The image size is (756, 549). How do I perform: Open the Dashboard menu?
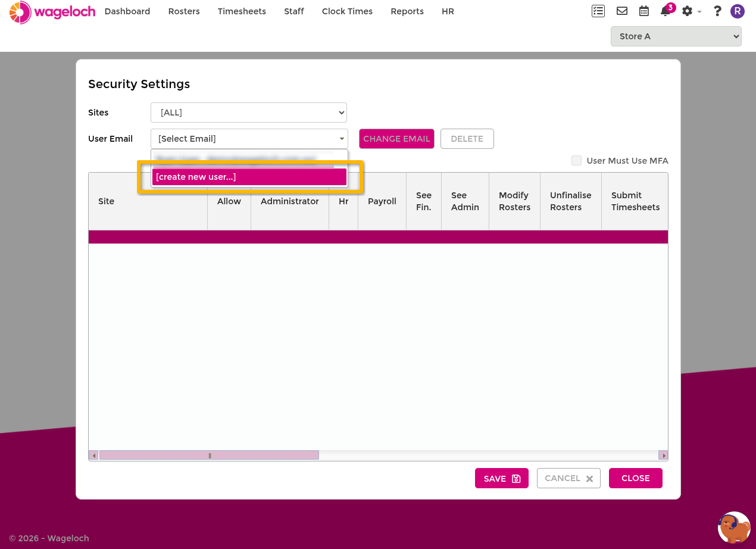point(127,11)
